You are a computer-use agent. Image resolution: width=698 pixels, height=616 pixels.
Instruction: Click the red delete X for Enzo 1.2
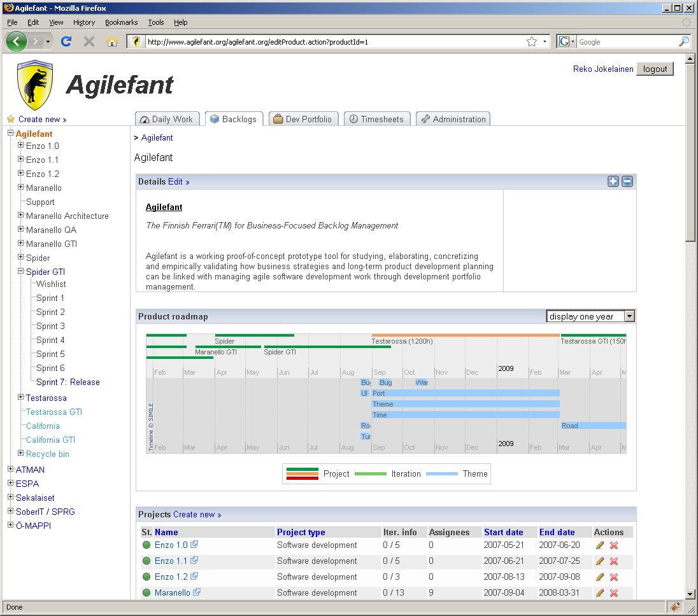(x=614, y=577)
